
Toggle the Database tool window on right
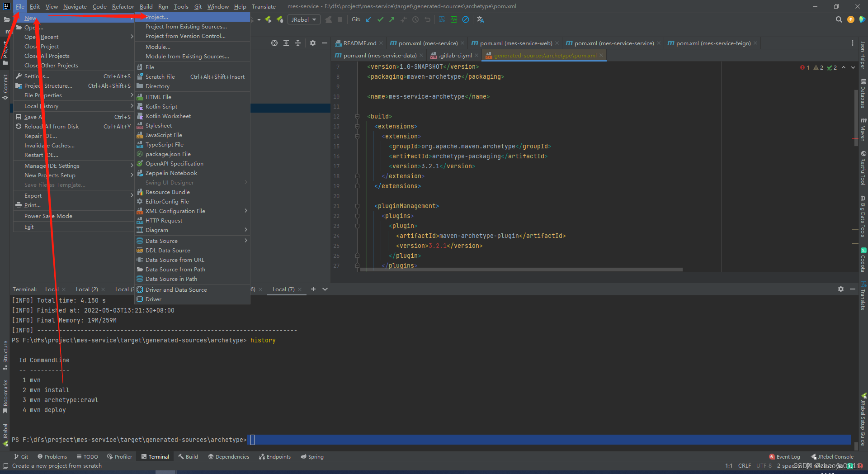863,94
